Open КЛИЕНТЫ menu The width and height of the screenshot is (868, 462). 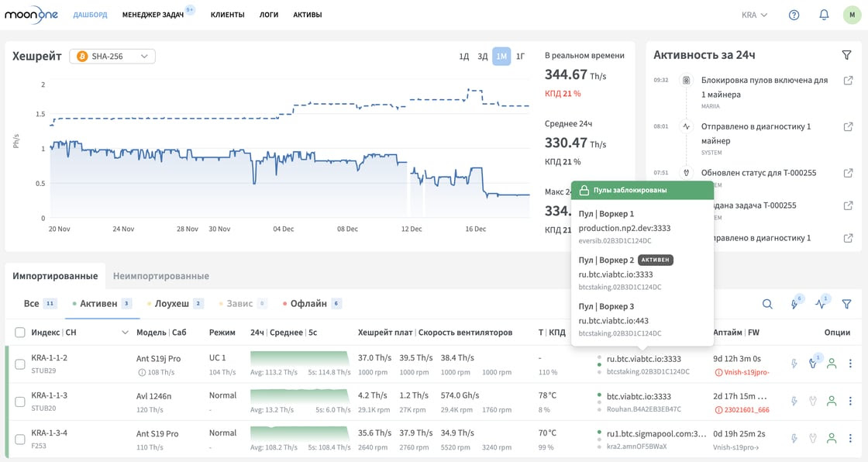point(228,15)
